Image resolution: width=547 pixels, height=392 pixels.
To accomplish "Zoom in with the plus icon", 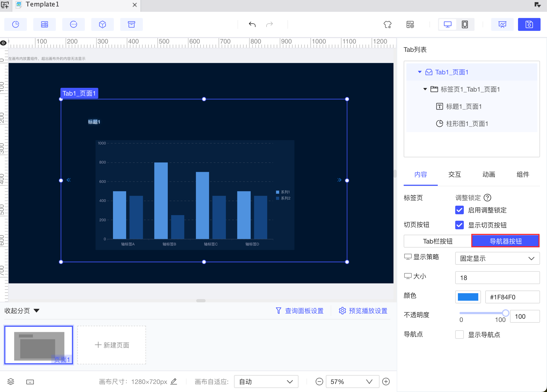I will pos(386,382).
